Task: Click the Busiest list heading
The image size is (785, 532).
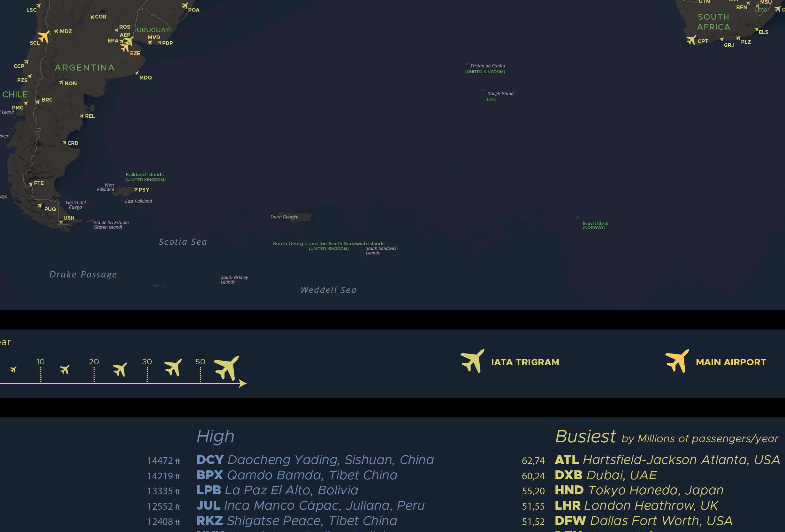Action: [x=585, y=437]
